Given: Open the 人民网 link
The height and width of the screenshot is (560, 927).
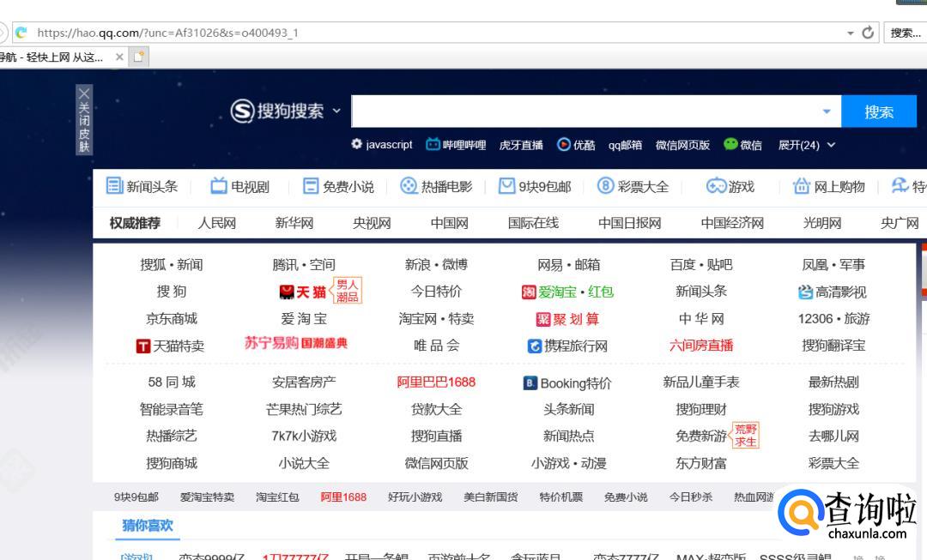Looking at the screenshot, I should point(216,223).
